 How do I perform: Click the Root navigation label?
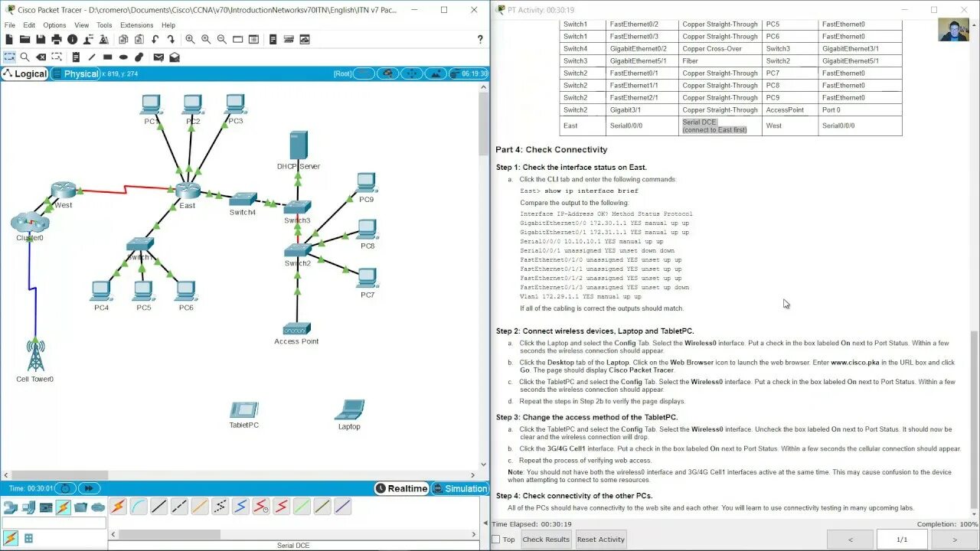[x=342, y=73]
